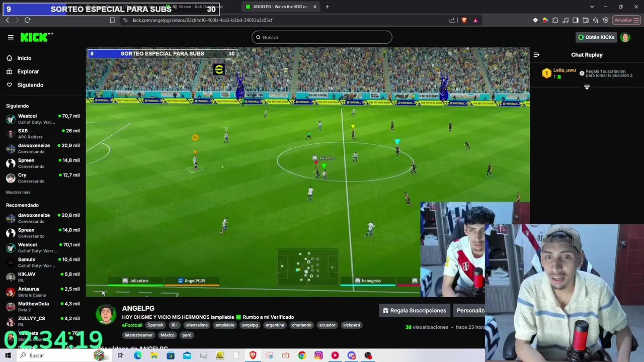Open Google Chrome from the taskbar
This screenshot has width=644, height=362.
point(302,355)
